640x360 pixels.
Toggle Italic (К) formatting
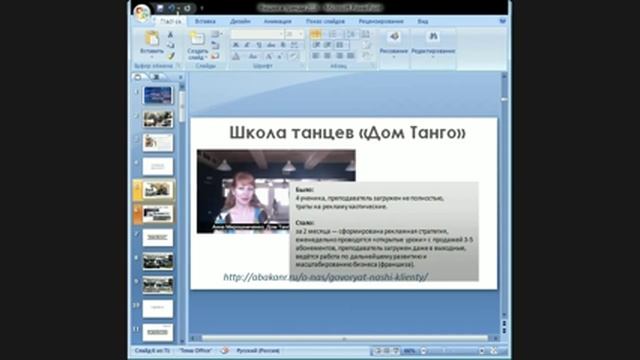(247, 45)
